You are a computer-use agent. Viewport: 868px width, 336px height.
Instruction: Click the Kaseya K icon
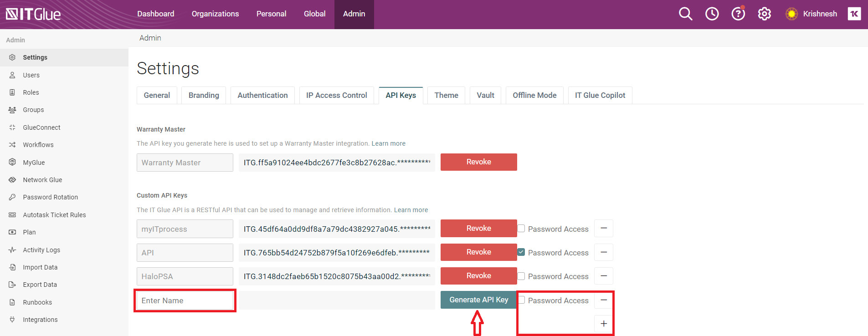pyautogui.click(x=854, y=14)
